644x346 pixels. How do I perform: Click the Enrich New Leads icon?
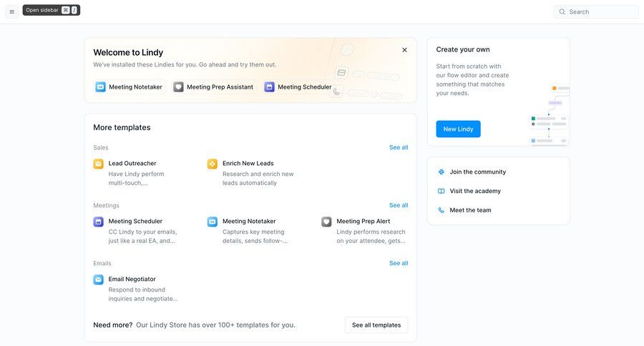(213, 164)
